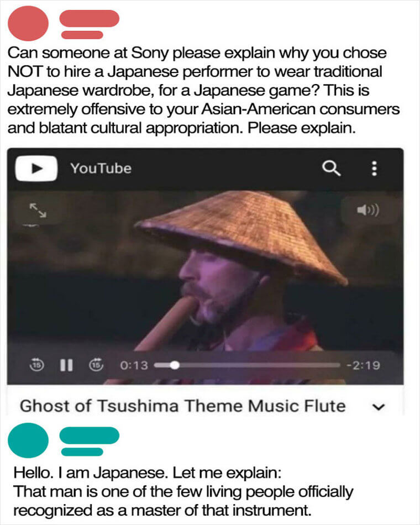Click the YouTube text label
The height and width of the screenshot is (525, 420).
click(x=101, y=169)
